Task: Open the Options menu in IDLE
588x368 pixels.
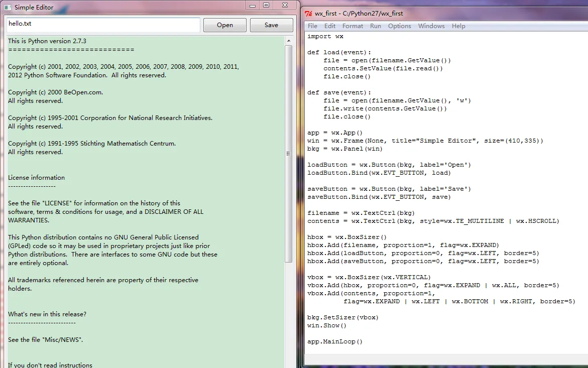Action: point(399,26)
